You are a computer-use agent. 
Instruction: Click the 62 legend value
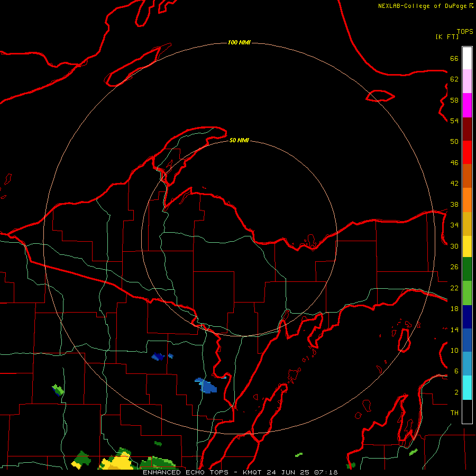[x=454, y=79]
